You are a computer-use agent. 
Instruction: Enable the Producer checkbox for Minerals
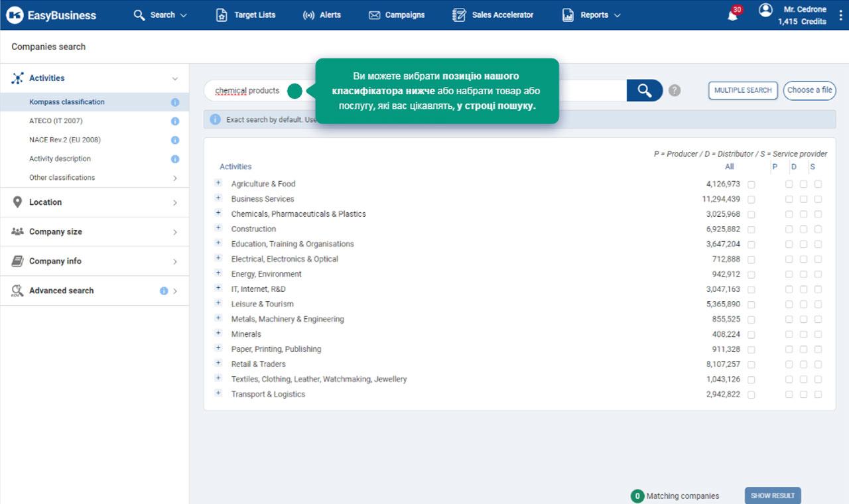point(789,334)
